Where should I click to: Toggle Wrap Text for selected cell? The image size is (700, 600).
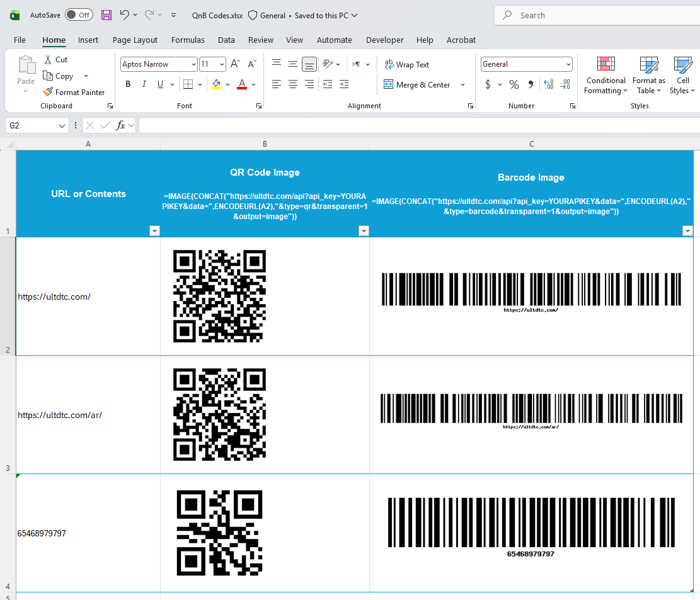(x=406, y=64)
